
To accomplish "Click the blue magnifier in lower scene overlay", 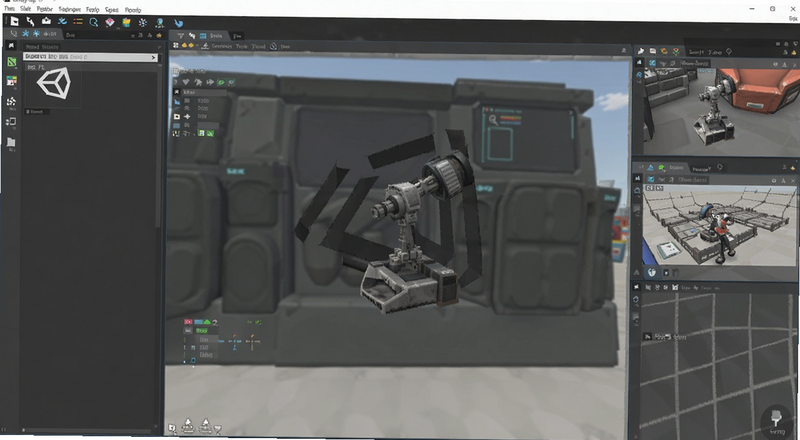I will [192, 360].
